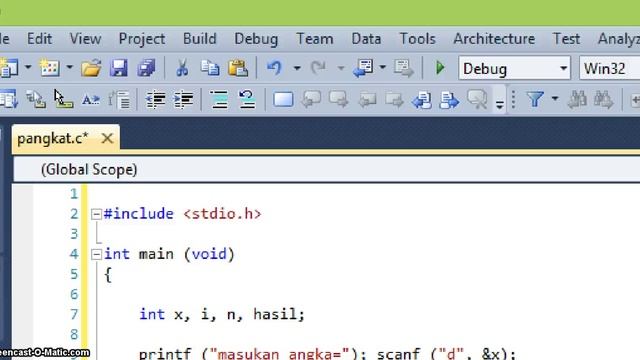Expand the funnel filter dropdown arrow
The image size is (640, 360).
555,98
